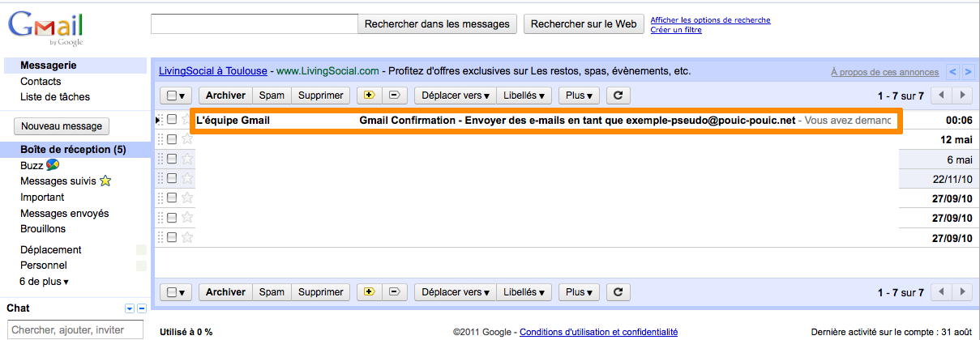The image size is (980, 340).
Task: Open Libellés dropdown in bottom toolbar
Action: (x=524, y=292)
